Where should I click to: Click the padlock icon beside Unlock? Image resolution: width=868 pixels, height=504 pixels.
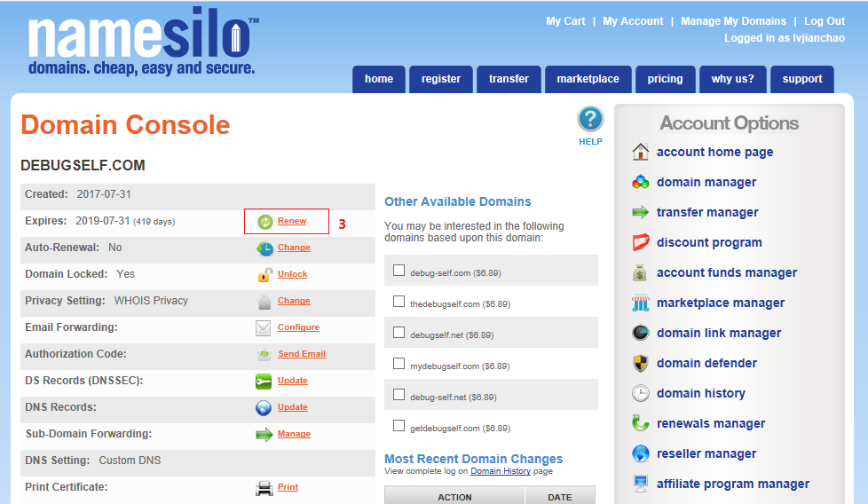tap(265, 275)
